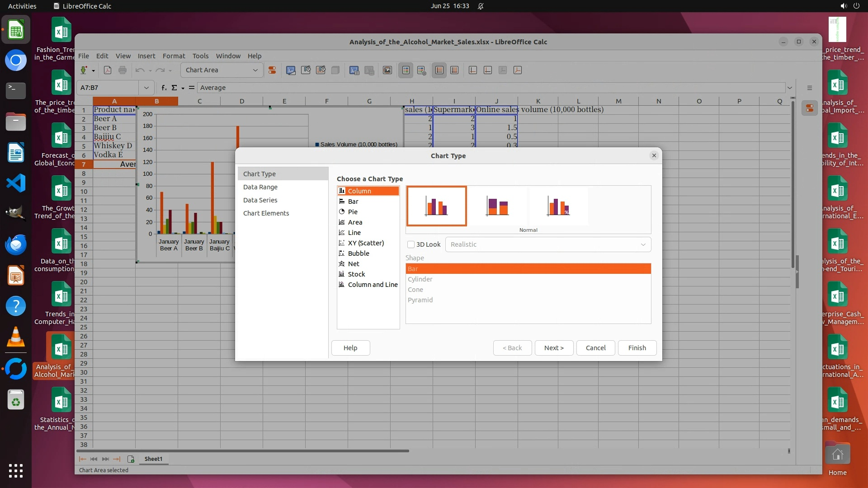Pick the Column and Line chart type
This screenshot has height=488, width=868.
(372, 285)
